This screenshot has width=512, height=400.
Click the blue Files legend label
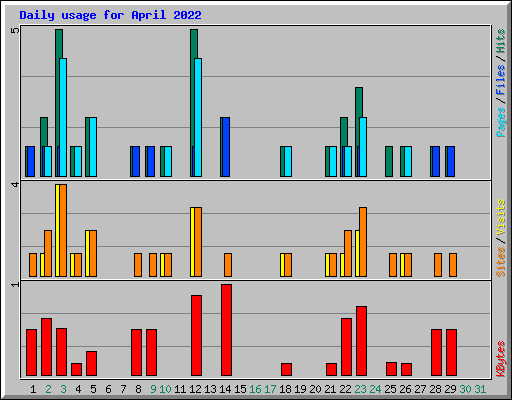click(x=501, y=80)
